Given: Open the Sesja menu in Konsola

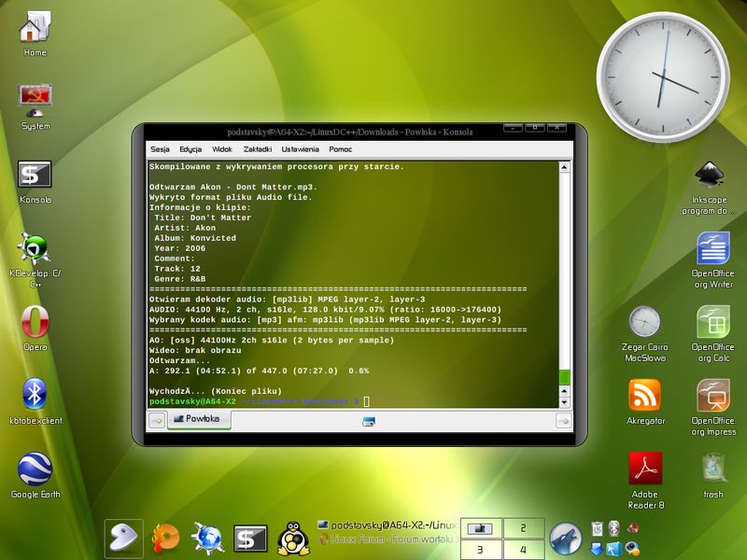Looking at the screenshot, I should (x=160, y=149).
